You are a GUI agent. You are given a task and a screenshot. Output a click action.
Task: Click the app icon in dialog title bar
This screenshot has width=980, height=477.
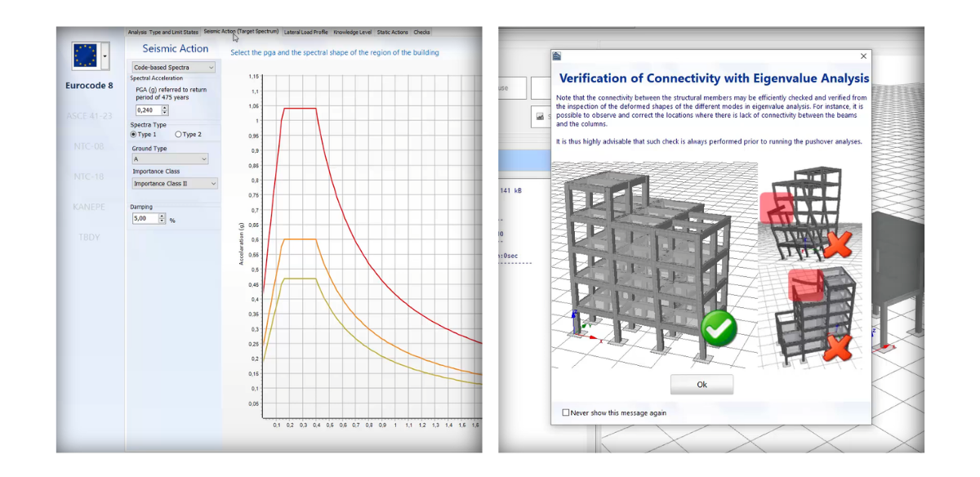point(557,56)
